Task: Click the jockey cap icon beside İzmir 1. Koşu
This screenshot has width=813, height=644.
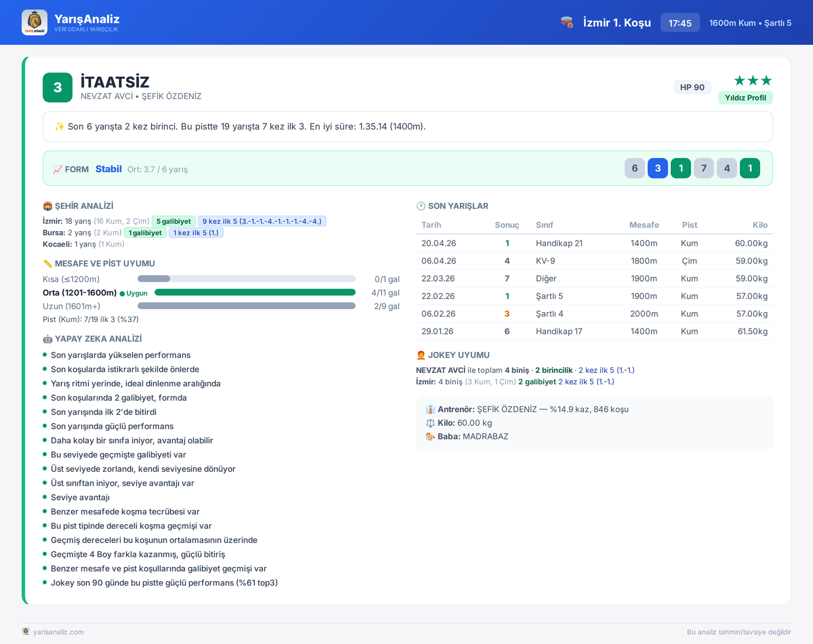Action: 567,22
